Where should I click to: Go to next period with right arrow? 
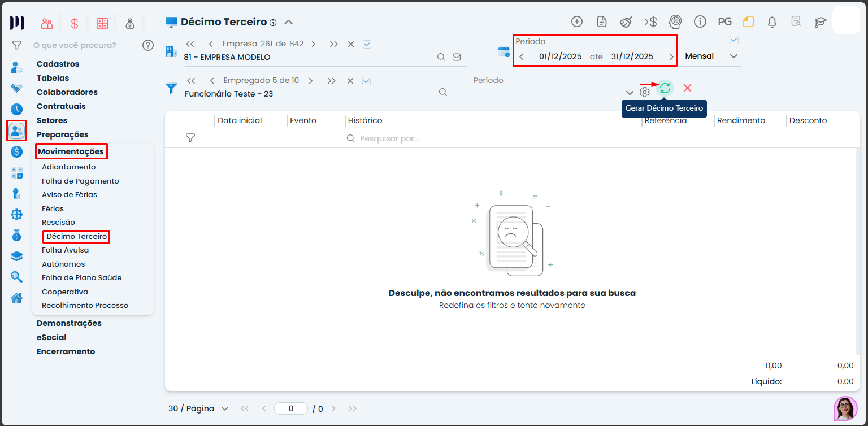tap(671, 56)
